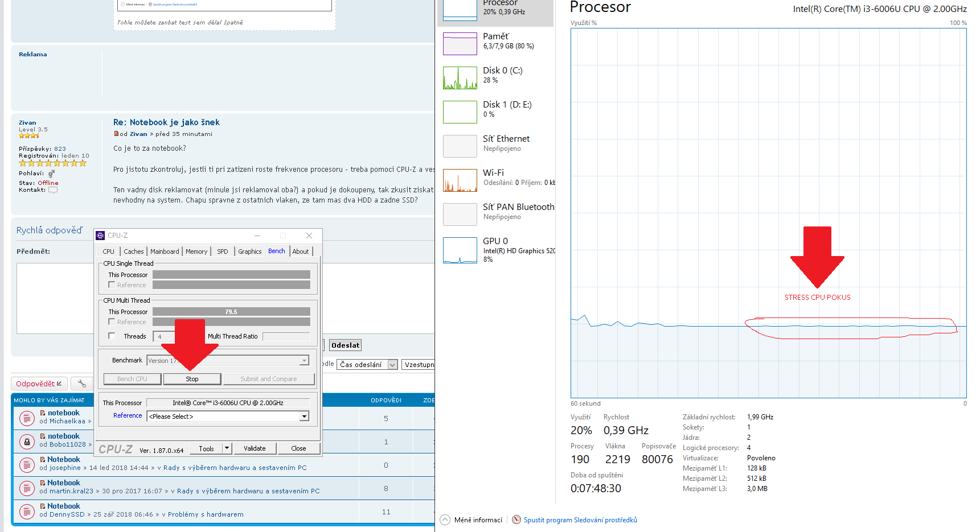Toggle Reference checkbox under CPU Single Thread
980x532 pixels.
(x=112, y=284)
